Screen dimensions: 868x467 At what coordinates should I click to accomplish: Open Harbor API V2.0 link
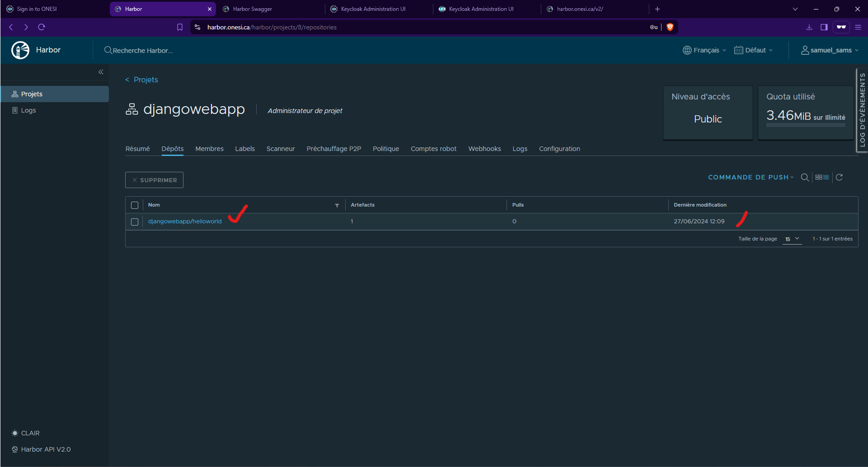[x=41, y=449]
